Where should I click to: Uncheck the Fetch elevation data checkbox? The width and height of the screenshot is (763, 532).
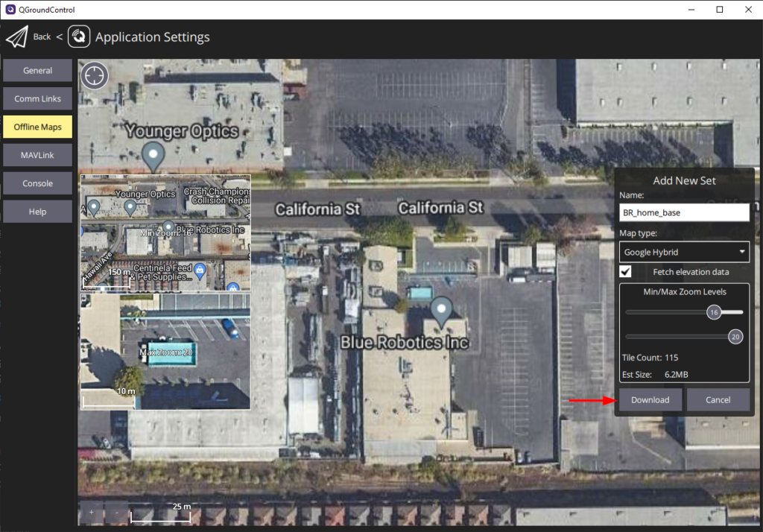pos(624,271)
